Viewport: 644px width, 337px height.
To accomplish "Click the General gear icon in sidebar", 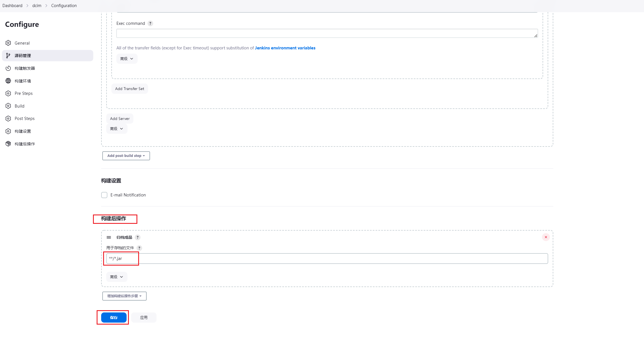I will [x=8, y=43].
